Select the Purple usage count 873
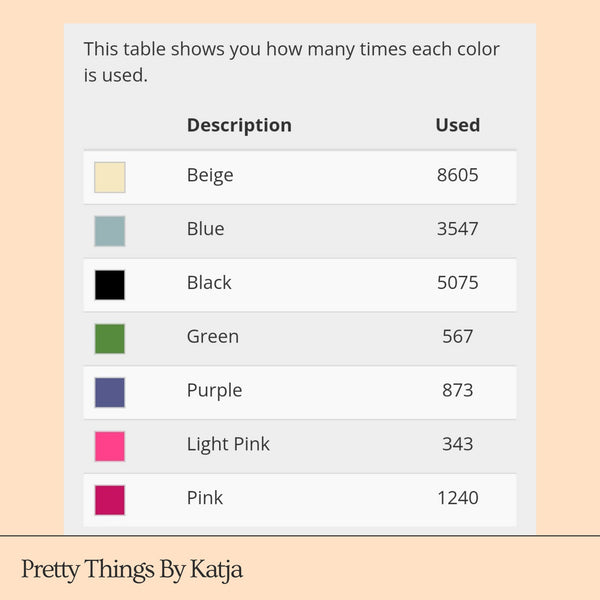Viewport: 600px width, 600px height. tap(457, 390)
